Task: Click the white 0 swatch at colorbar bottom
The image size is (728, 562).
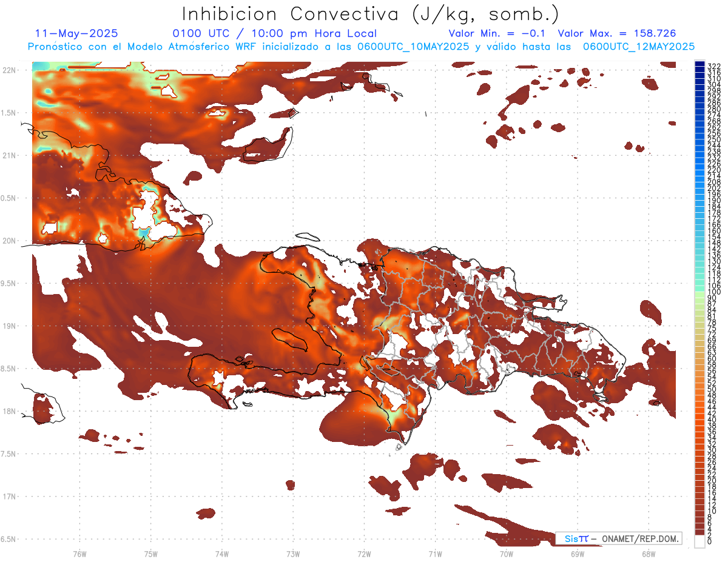Action: 699,540
